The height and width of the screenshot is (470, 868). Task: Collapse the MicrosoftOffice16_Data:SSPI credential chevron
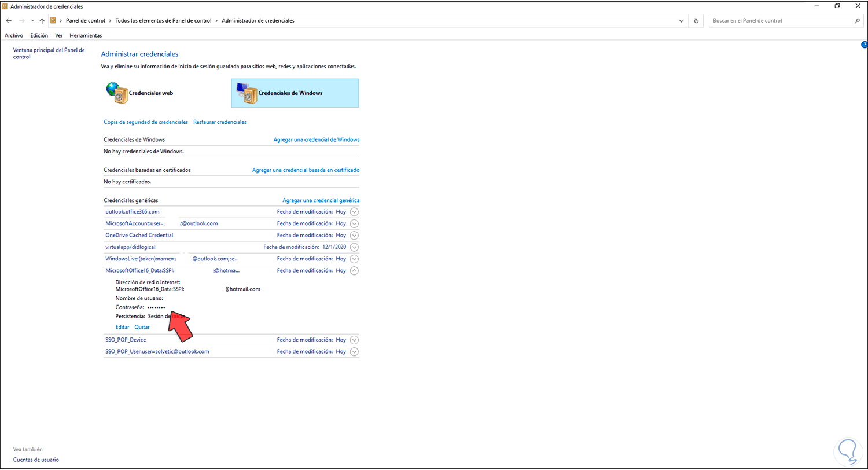355,270
